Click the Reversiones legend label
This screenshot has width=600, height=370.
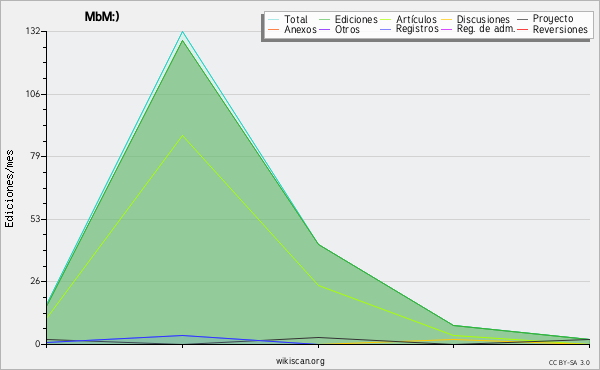point(560,29)
